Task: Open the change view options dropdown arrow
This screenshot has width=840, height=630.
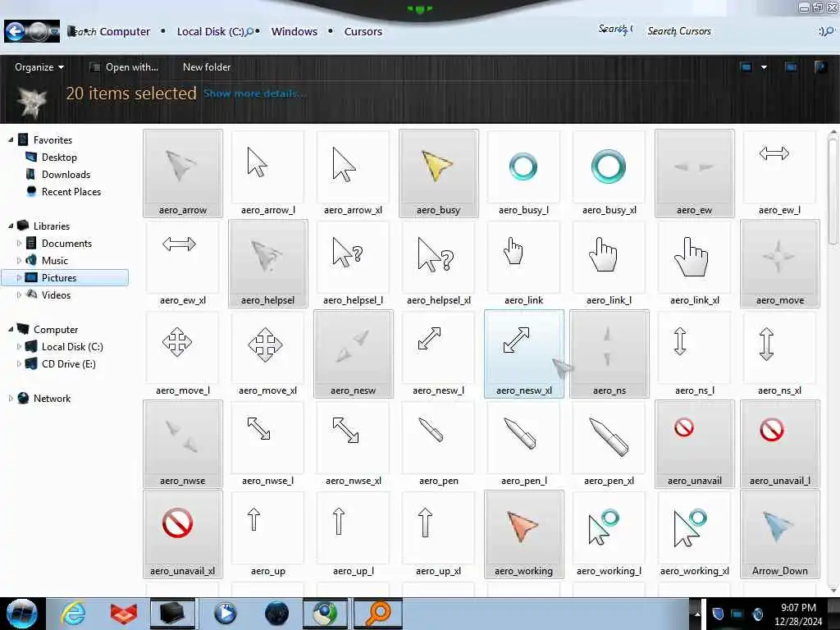Action: 764,67
